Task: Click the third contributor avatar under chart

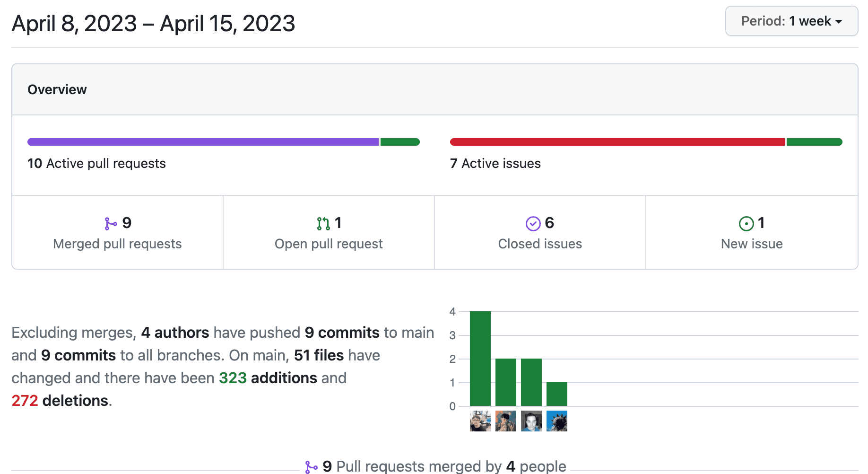Action: click(531, 421)
